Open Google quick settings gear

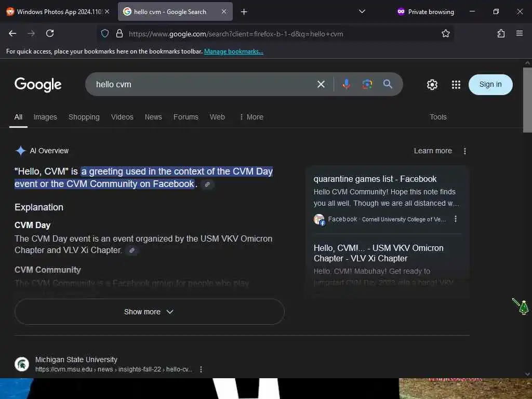[x=432, y=85]
